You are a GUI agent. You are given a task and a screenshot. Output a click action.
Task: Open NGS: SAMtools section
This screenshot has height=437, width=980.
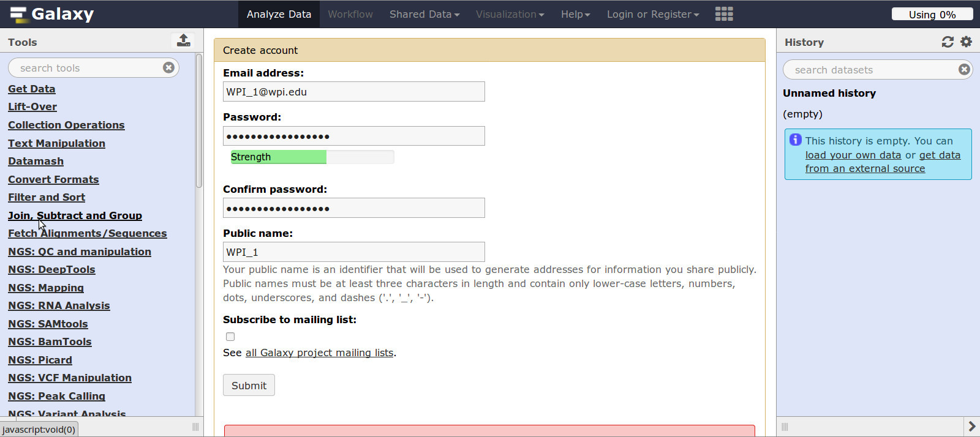(48, 324)
